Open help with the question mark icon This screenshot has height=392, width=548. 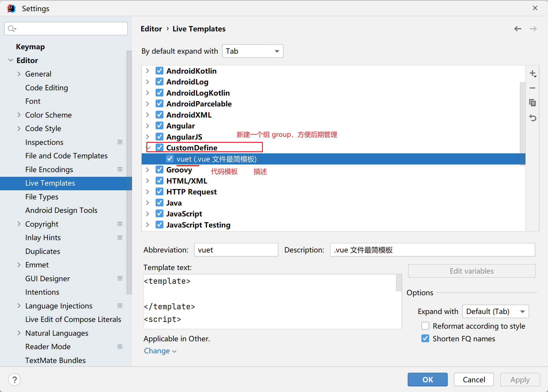(x=15, y=380)
